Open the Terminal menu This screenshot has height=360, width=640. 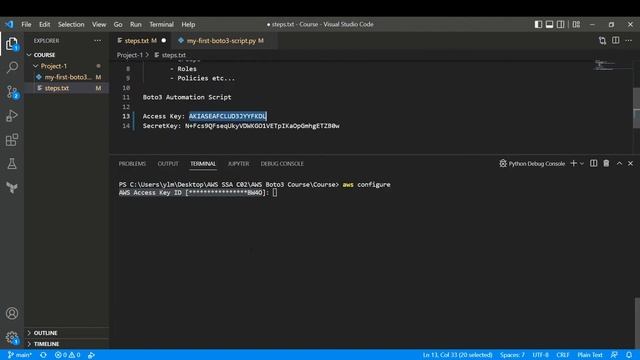tap(161, 24)
